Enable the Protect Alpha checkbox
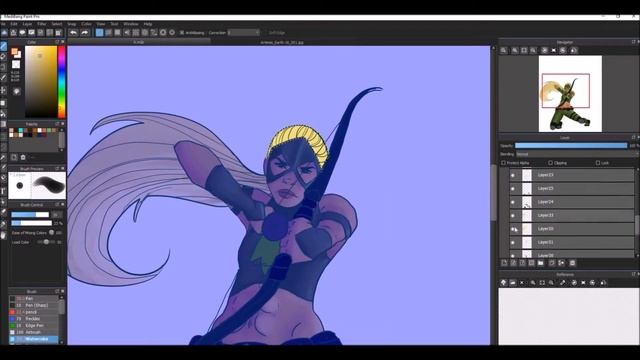This screenshot has width=640, height=360. (503, 163)
